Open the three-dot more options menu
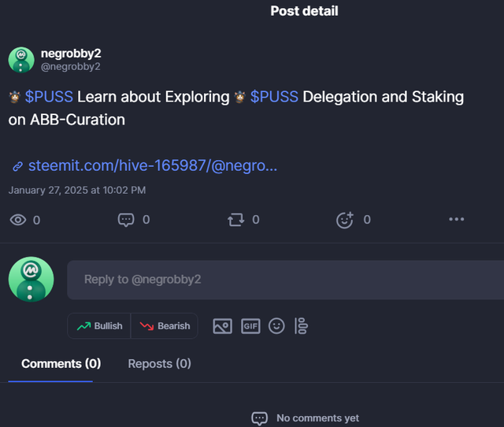This screenshot has width=504, height=427. click(456, 219)
